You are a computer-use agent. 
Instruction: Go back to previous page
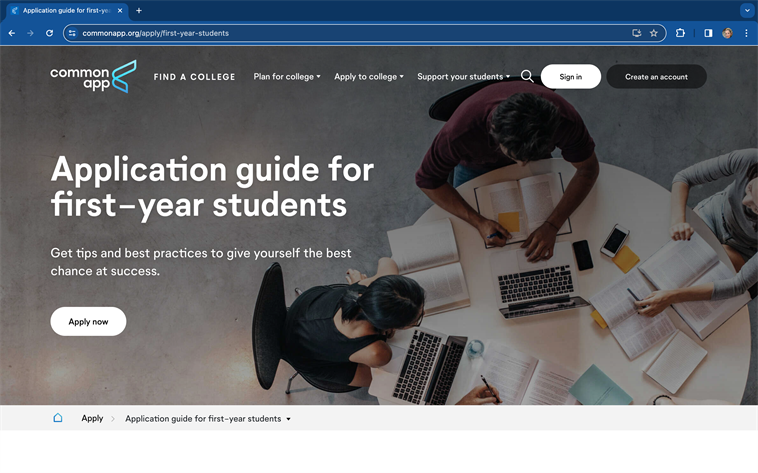[x=12, y=33]
